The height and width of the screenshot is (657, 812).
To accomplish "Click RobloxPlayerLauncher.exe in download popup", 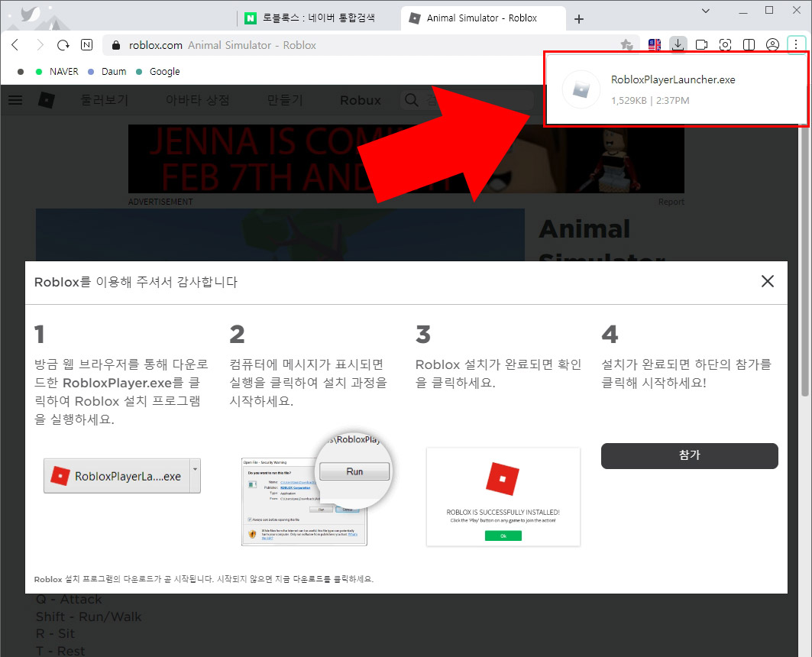I will 673,80.
